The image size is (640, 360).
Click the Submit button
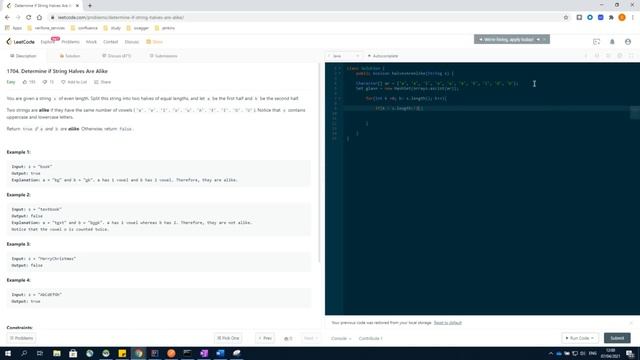(x=617, y=338)
